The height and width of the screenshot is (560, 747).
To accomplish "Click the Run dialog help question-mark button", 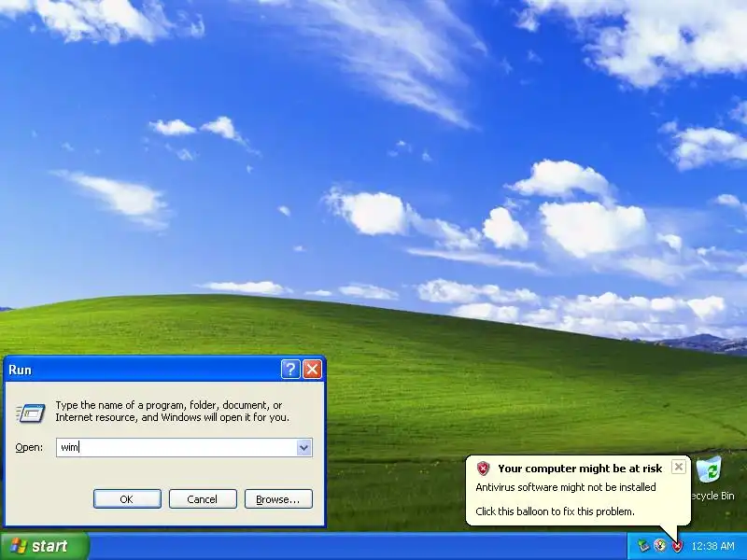I will (290, 369).
